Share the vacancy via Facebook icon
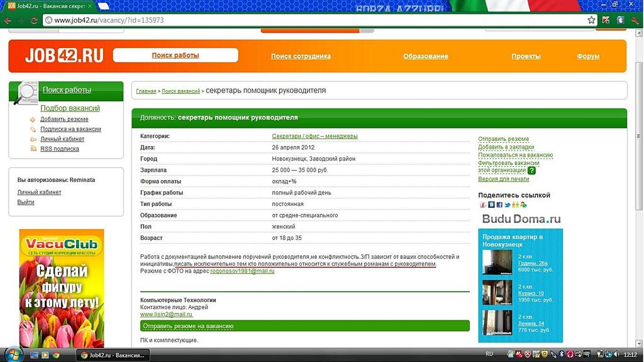Image resolution: width=644 pixels, height=362 pixels. click(499, 205)
